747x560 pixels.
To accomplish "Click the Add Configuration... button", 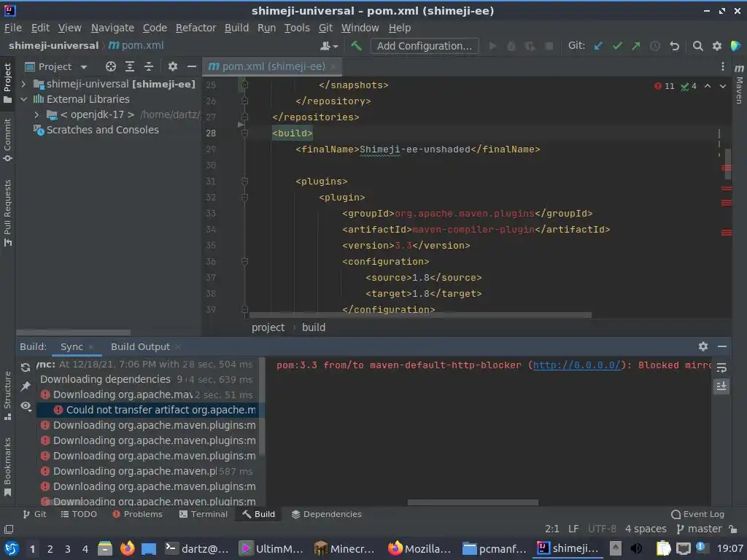I will tap(424, 46).
